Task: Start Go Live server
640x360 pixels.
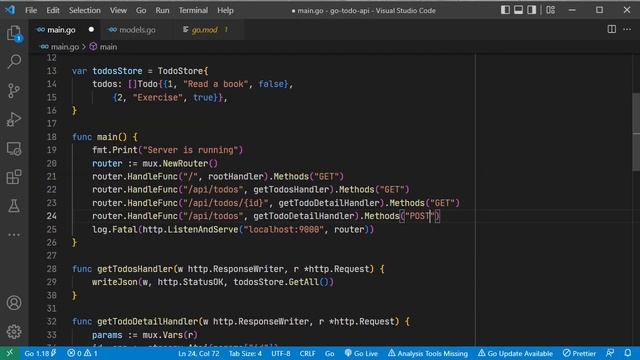Action: click(x=361, y=353)
